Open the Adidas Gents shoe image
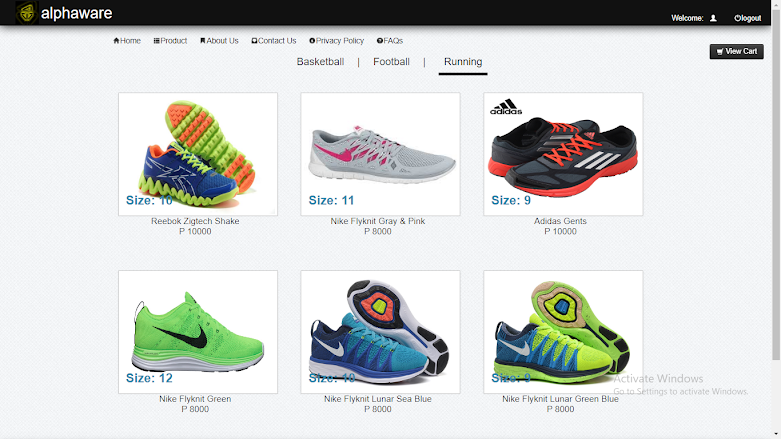Screen dimensions: 781x439 click(x=563, y=154)
